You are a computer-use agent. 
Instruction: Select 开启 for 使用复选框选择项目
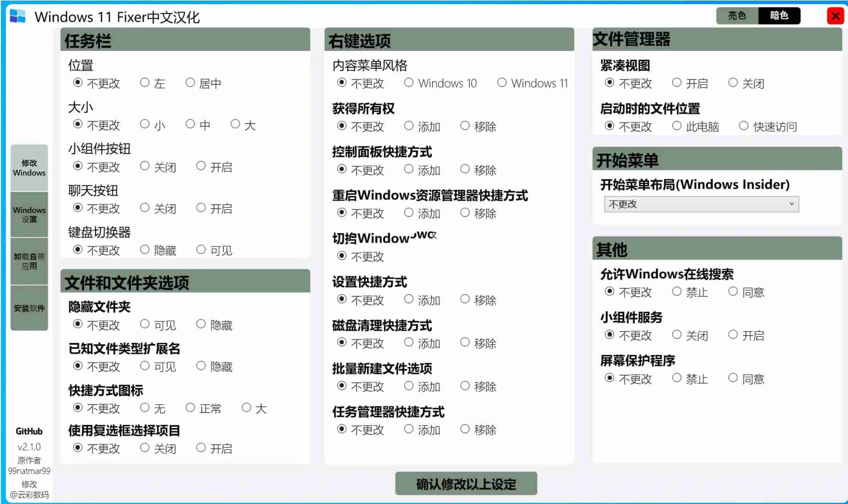214,448
